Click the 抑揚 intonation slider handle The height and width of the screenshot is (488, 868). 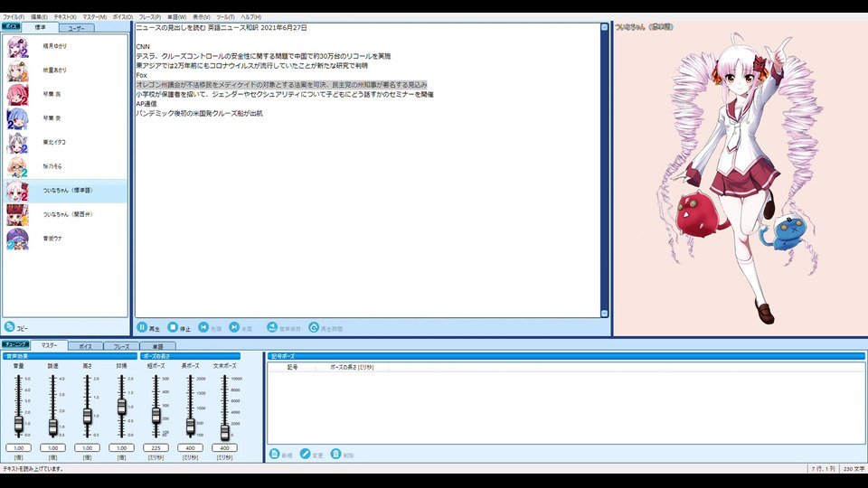[121, 408]
